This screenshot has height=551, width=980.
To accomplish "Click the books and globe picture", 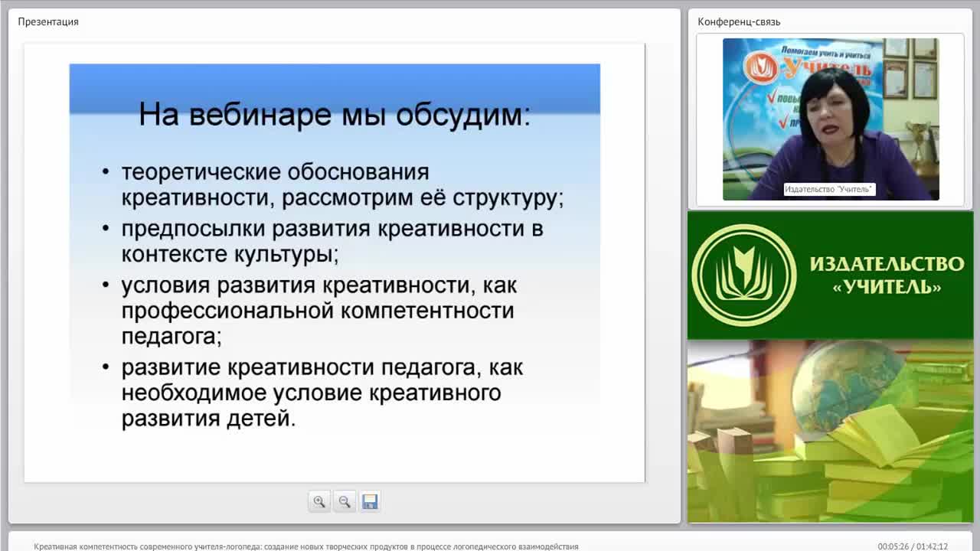I will tap(831, 431).
